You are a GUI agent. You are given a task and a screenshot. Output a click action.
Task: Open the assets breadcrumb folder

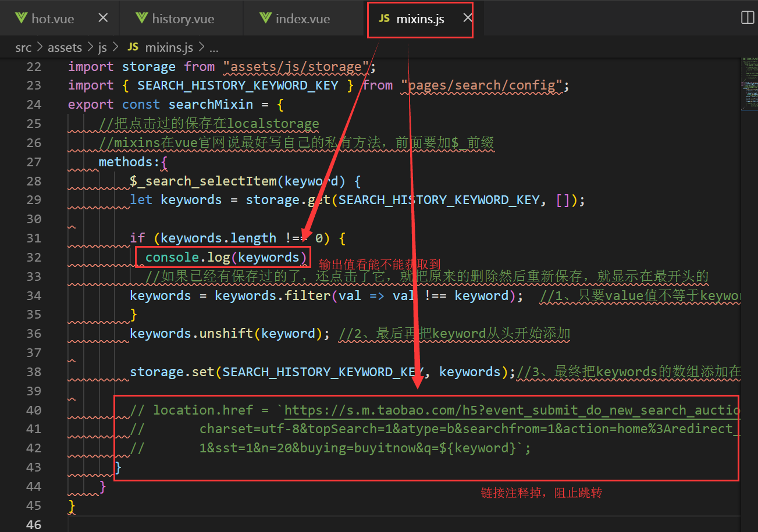coord(65,48)
